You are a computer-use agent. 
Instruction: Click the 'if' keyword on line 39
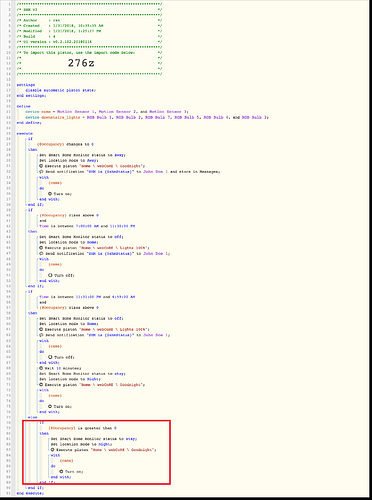click(x=31, y=210)
